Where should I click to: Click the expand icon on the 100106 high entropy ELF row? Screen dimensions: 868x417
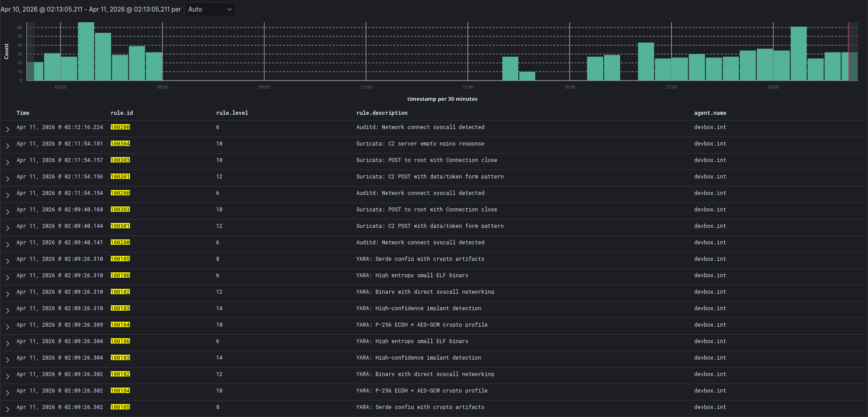7,277
